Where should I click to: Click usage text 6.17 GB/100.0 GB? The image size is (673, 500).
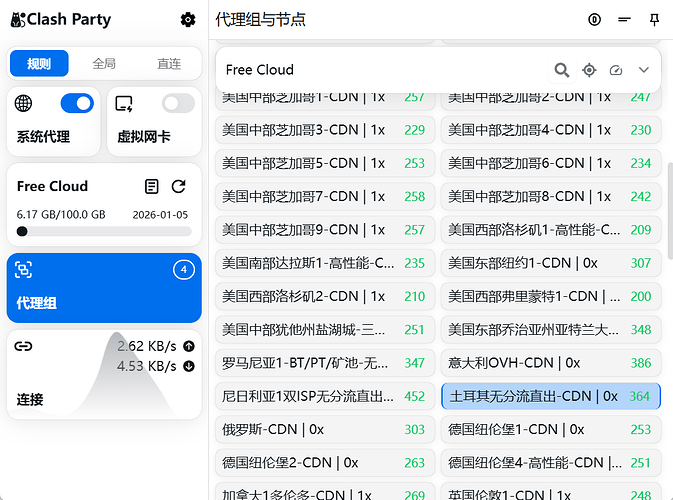click(x=61, y=215)
